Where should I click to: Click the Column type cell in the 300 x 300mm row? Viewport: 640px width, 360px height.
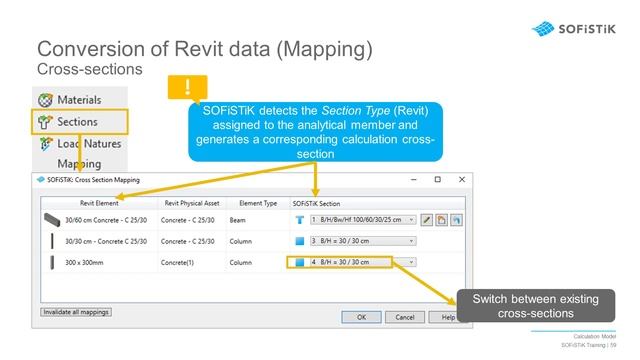(x=240, y=262)
